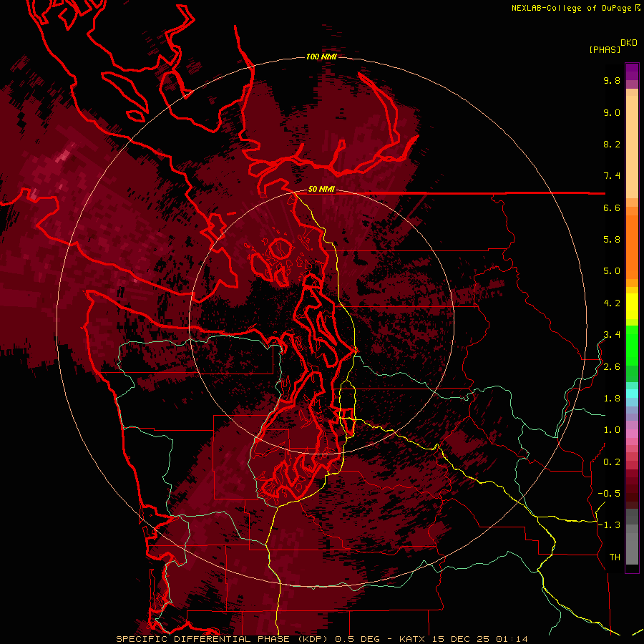Click the 5.0 value on color scale
644x644 pixels.
click(612, 271)
